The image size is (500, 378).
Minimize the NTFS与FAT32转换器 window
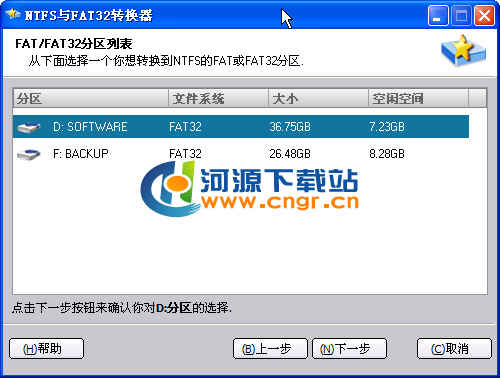point(438,15)
